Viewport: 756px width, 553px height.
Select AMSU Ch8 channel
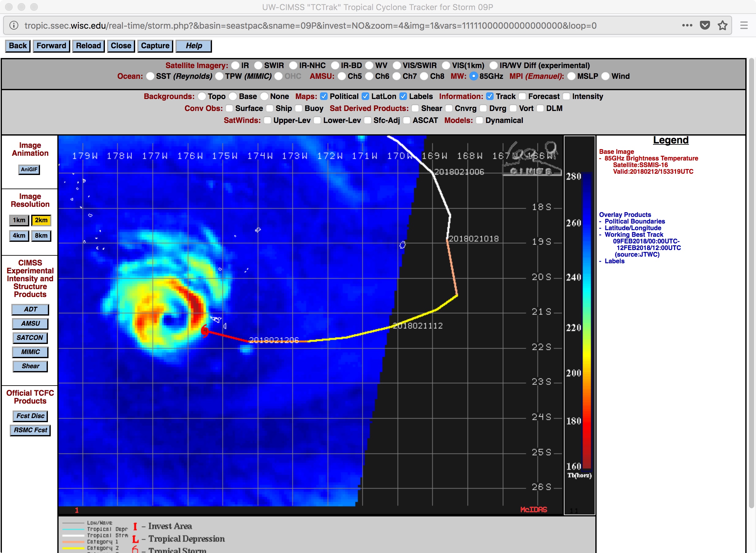click(x=424, y=76)
